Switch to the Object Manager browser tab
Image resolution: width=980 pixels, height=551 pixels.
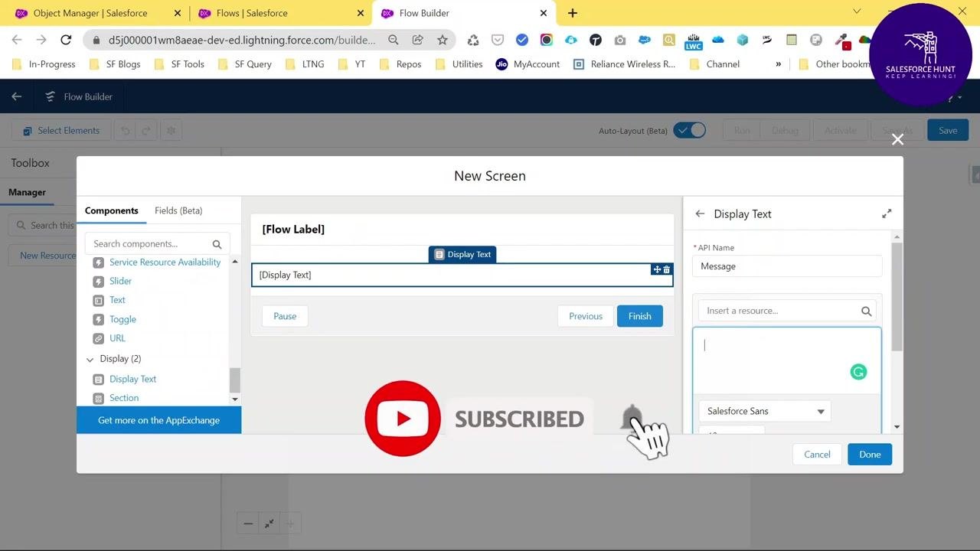pos(97,13)
